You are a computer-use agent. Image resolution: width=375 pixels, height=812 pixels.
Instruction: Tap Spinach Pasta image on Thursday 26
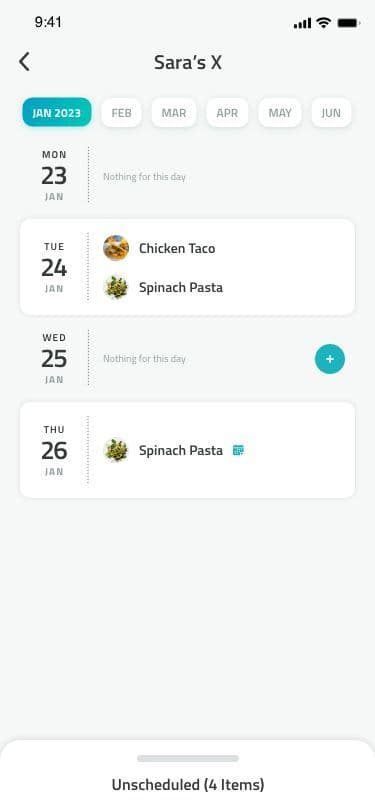116,450
